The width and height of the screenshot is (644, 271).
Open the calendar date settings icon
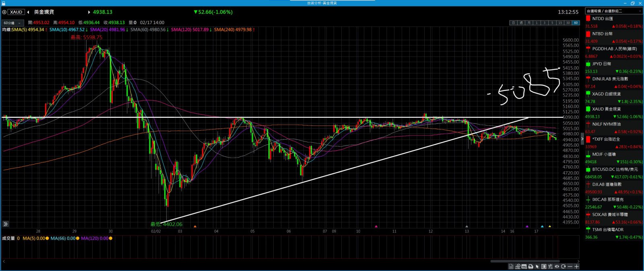[524, 267]
